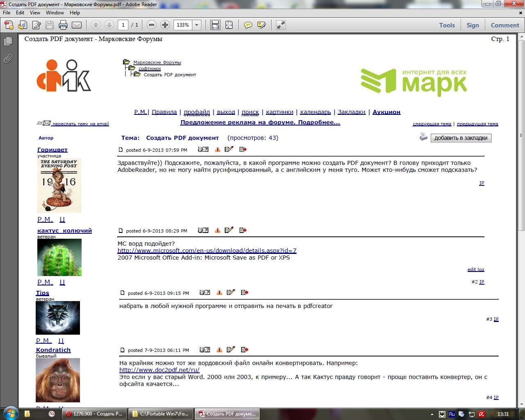Open Attachments paperclip panel in sidebar

click(8, 59)
